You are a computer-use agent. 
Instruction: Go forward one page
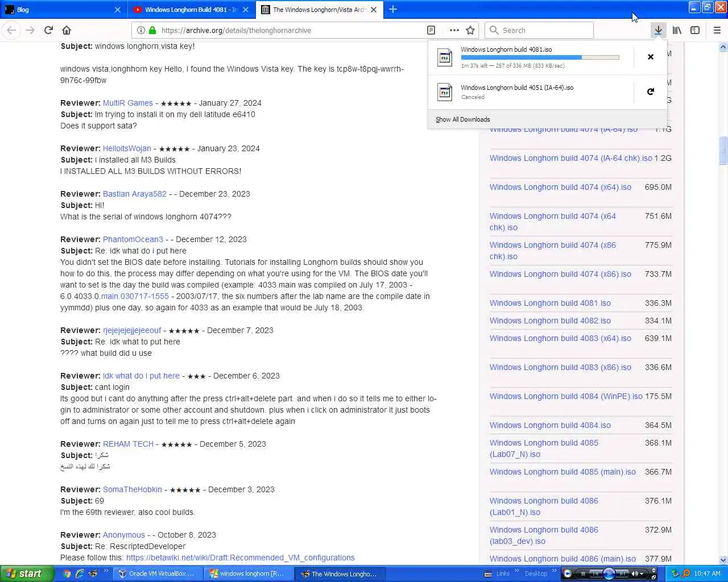point(30,30)
